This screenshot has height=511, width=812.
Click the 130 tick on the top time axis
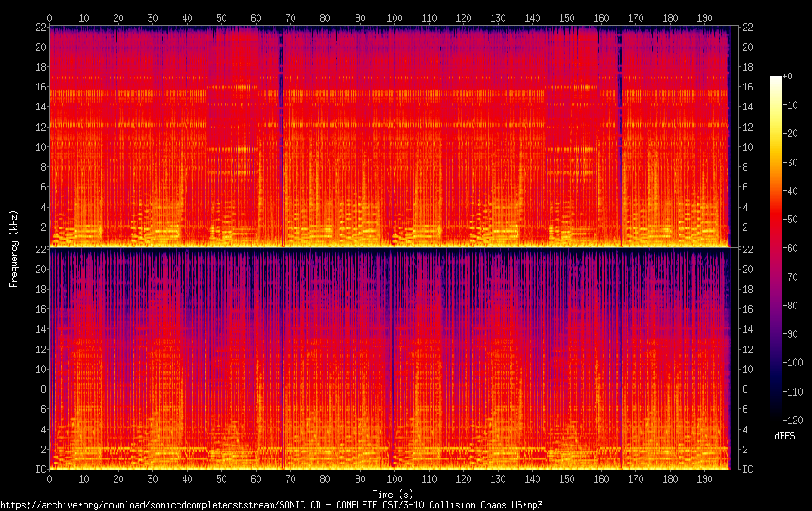coord(498,17)
